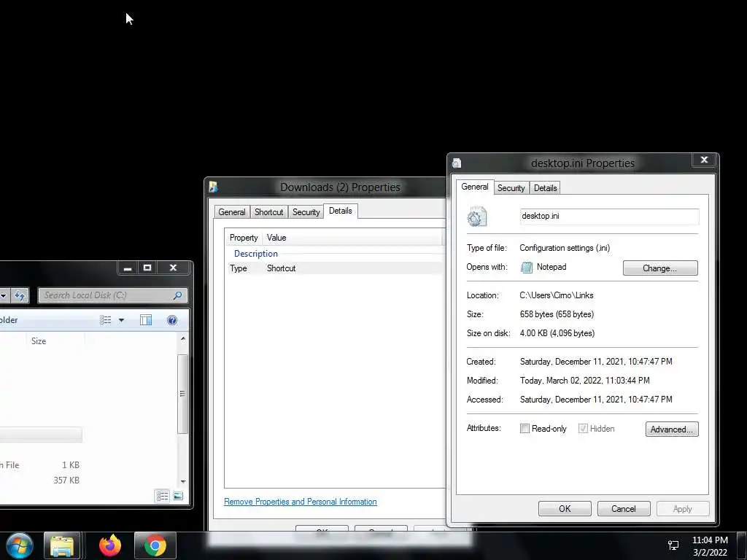Click the Explorer vertical scrollbar thumb
The height and width of the screenshot is (560, 747).
click(182, 394)
